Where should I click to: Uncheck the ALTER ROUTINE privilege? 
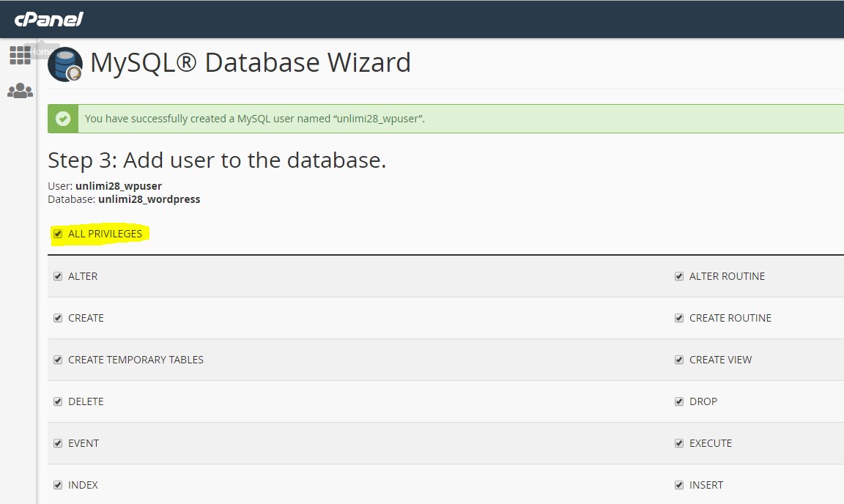point(678,276)
